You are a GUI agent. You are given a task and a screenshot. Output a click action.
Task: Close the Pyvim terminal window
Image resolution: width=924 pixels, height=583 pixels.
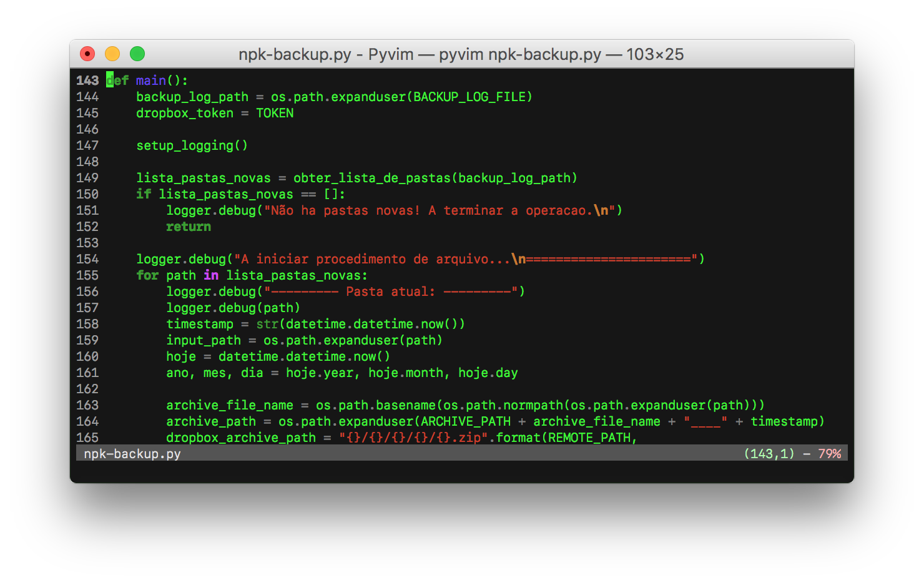click(x=87, y=54)
